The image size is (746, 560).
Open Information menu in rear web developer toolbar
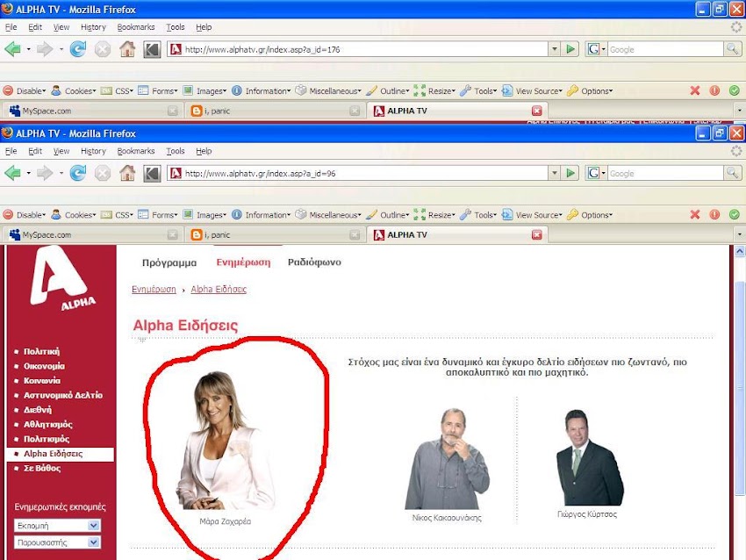pos(262,91)
